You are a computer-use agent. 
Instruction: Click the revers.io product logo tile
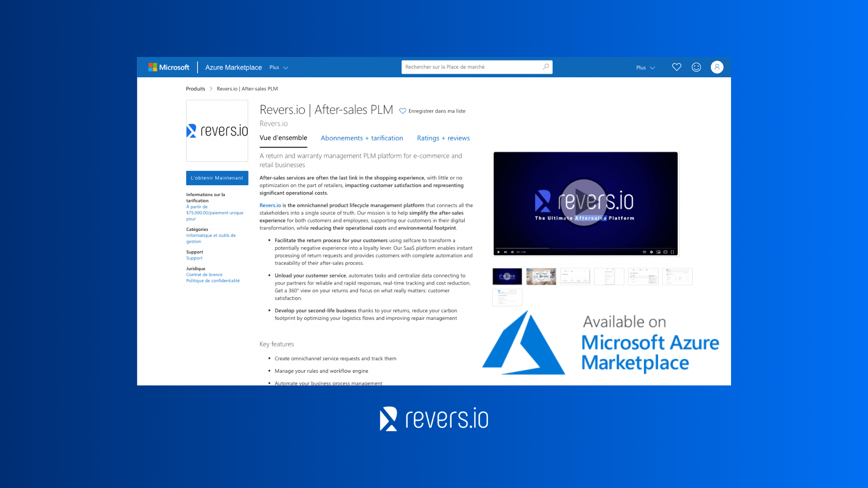click(217, 131)
